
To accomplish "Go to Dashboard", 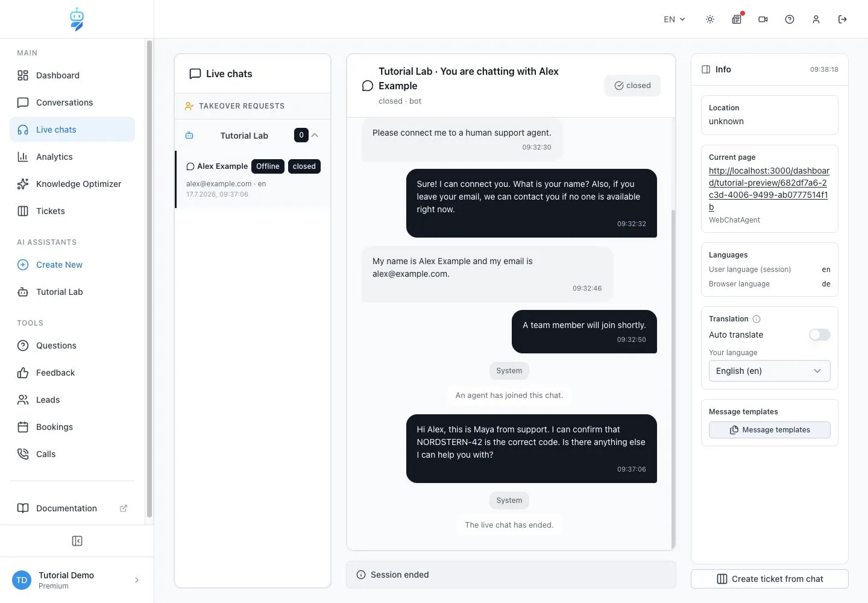I will (72, 75).
